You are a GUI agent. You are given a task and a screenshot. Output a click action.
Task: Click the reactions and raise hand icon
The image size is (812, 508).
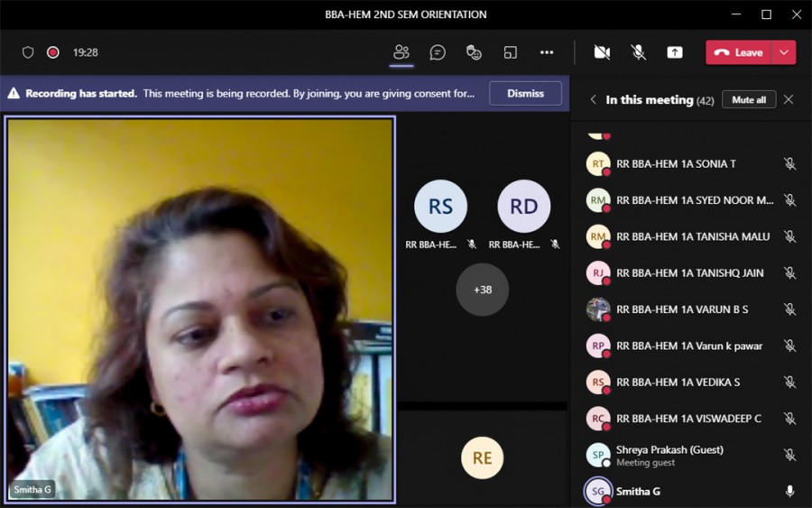[474, 52]
